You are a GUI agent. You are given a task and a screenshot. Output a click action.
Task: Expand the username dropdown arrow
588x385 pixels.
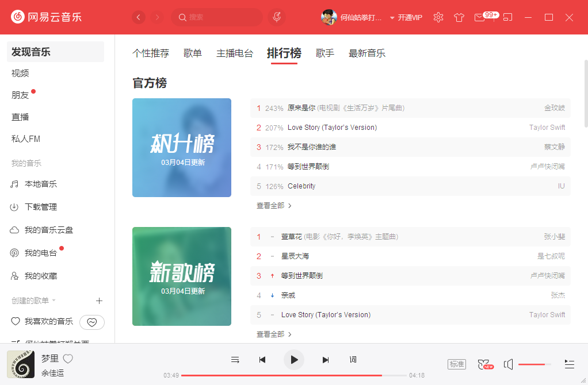pyautogui.click(x=392, y=18)
